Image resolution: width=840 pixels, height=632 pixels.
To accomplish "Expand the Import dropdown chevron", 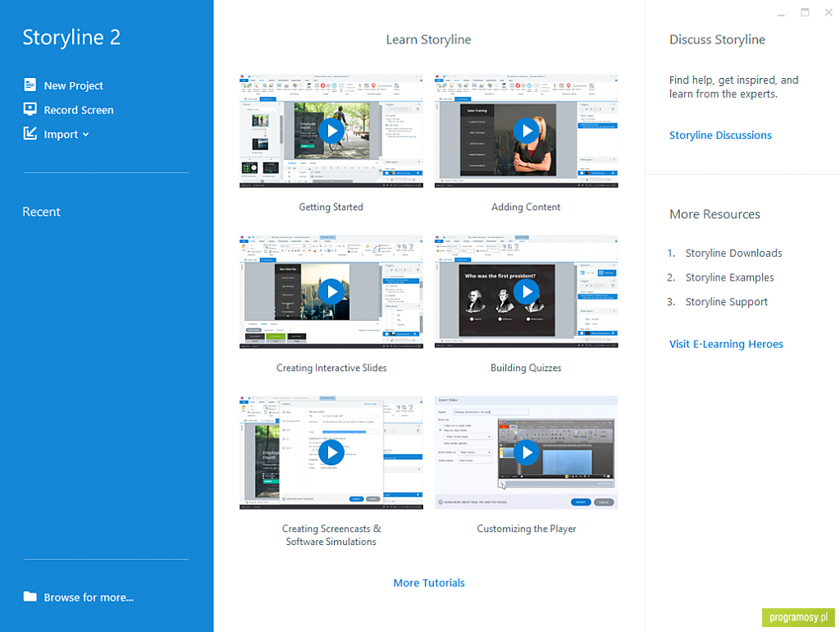I will (x=85, y=135).
